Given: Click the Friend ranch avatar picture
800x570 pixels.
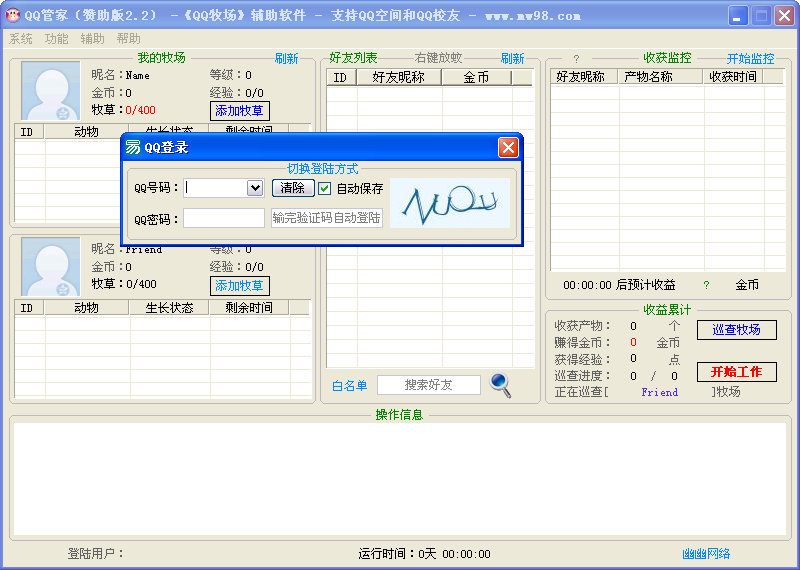Looking at the screenshot, I should [x=51, y=266].
